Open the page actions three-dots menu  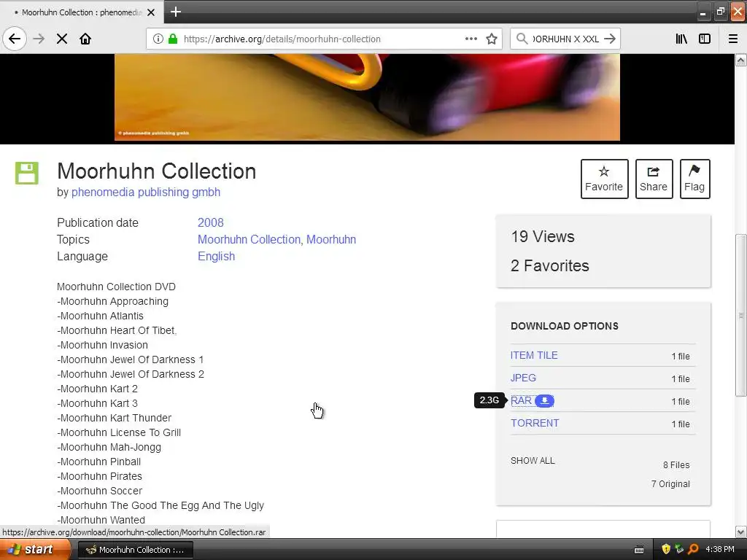click(471, 39)
